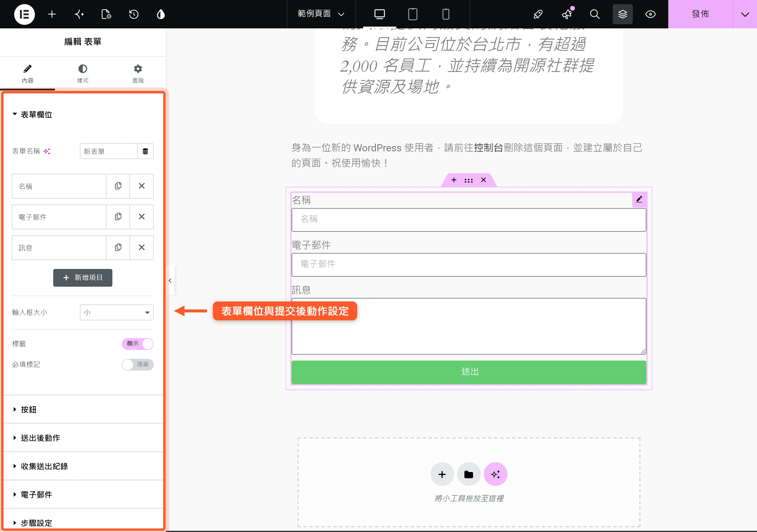Click the green 送出 submit button

(468, 372)
